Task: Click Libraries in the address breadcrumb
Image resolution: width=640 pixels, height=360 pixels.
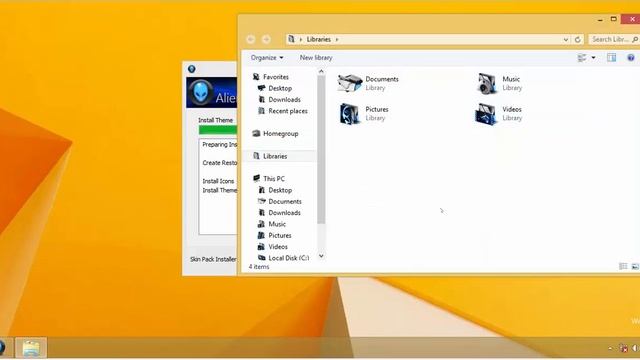Action: [x=318, y=39]
